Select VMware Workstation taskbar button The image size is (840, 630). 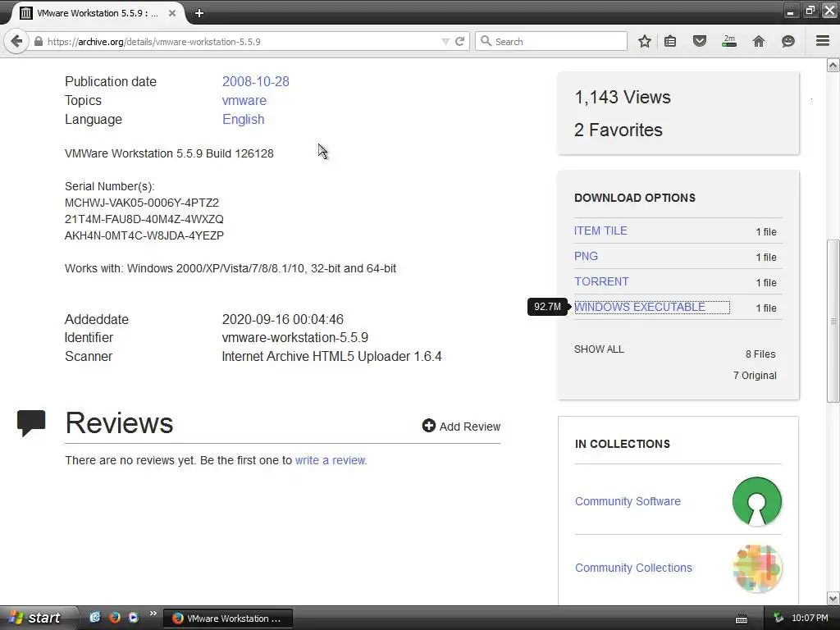tap(228, 619)
